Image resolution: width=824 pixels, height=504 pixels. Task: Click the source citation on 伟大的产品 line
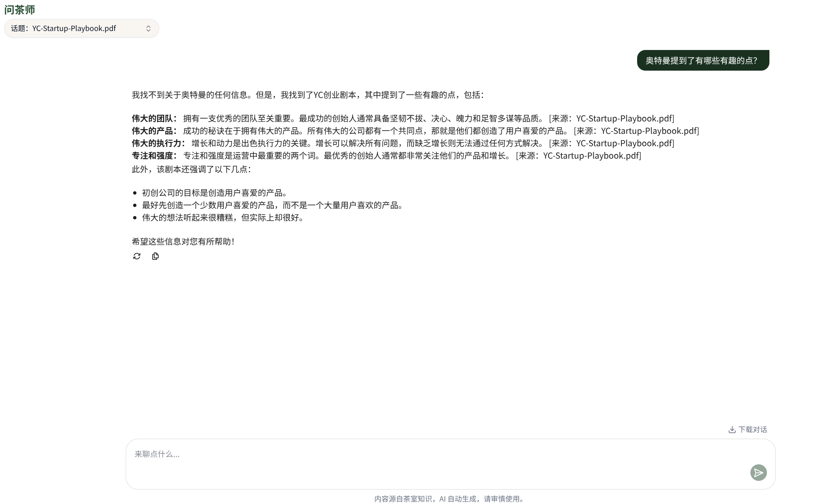(636, 131)
